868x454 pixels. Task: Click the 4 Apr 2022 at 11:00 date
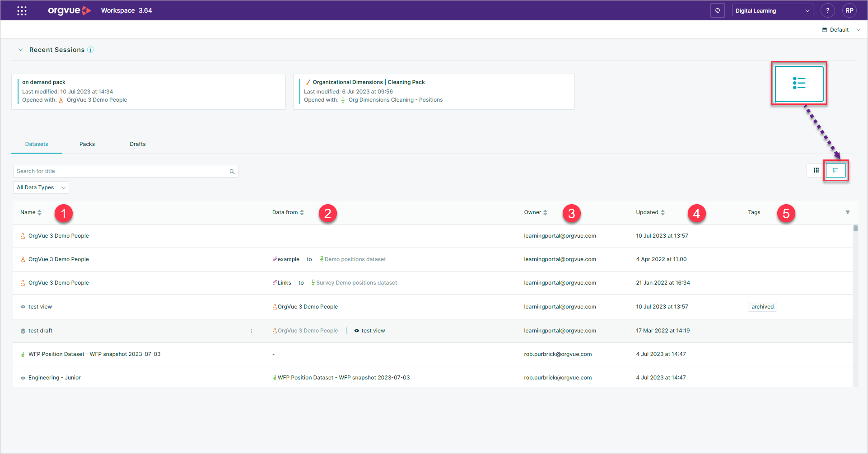click(661, 259)
